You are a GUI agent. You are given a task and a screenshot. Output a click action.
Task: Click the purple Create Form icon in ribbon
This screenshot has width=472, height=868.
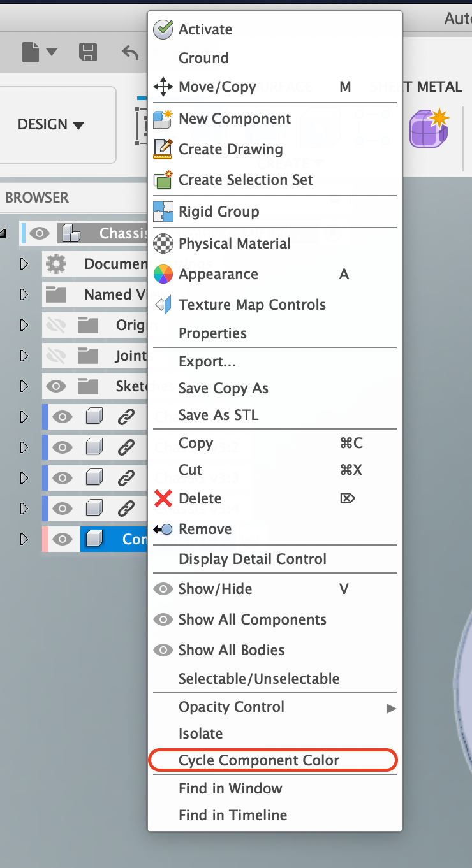pos(429,127)
